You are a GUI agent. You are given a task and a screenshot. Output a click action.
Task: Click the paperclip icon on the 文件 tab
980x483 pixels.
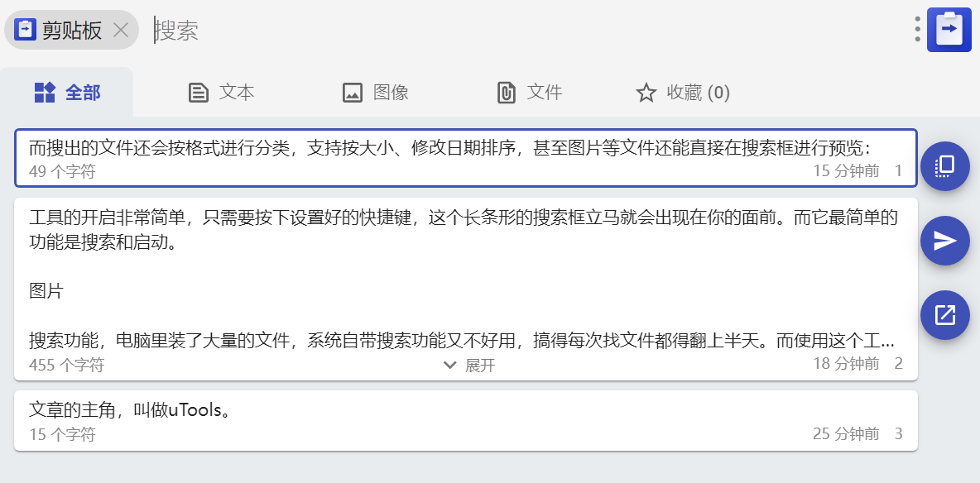(x=506, y=93)
